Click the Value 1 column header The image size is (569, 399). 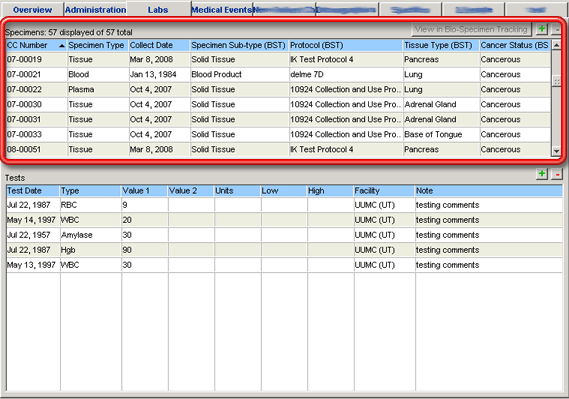pyautogui.click(x=144, y=191)
